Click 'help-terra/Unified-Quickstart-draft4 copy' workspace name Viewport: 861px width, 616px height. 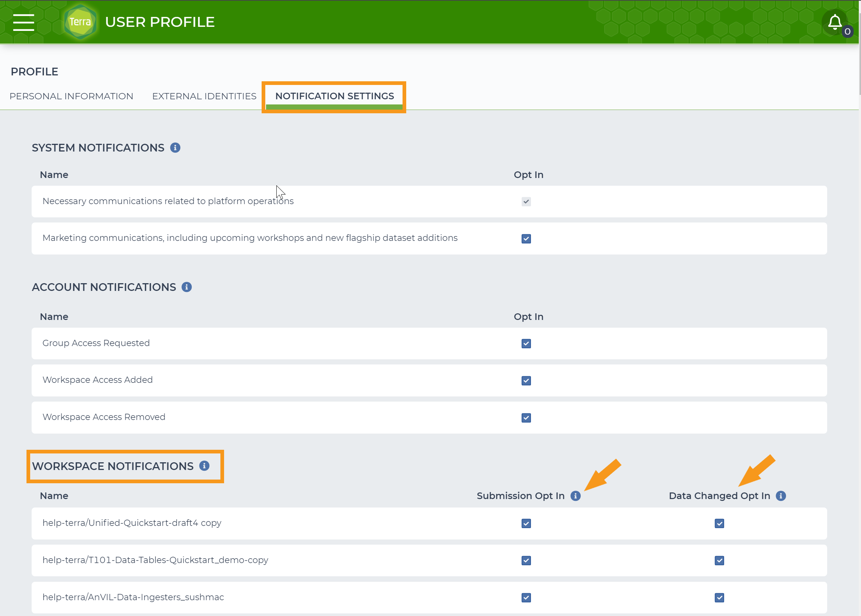coord(132,523)
